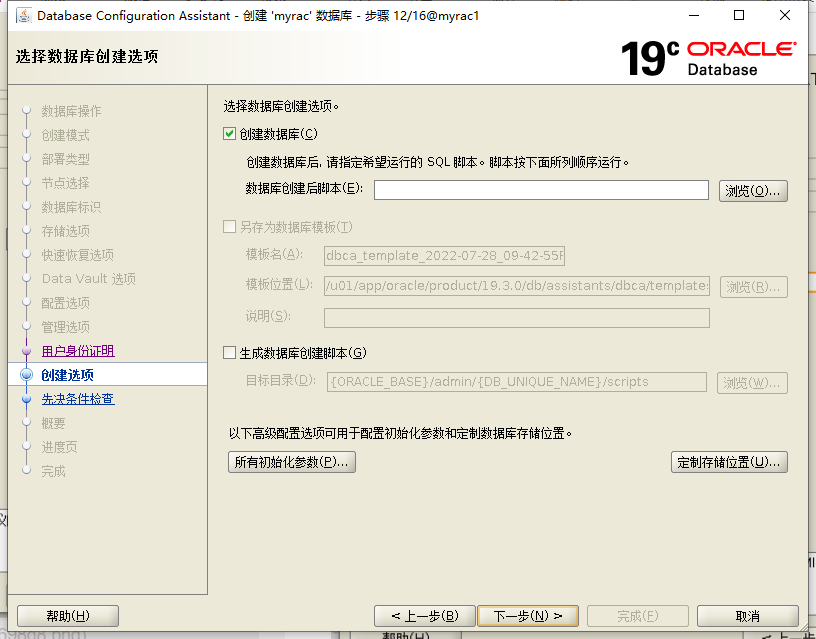The image size is (816, 639).
Task: Click the disabled 完成(F) button
Action: pyautogui.click(x=638, y=616)
